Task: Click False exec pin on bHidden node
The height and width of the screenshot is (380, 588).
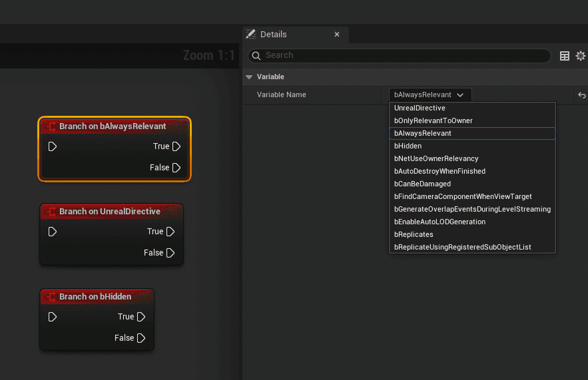Action: pyautogui.click(x=141, y=338)
